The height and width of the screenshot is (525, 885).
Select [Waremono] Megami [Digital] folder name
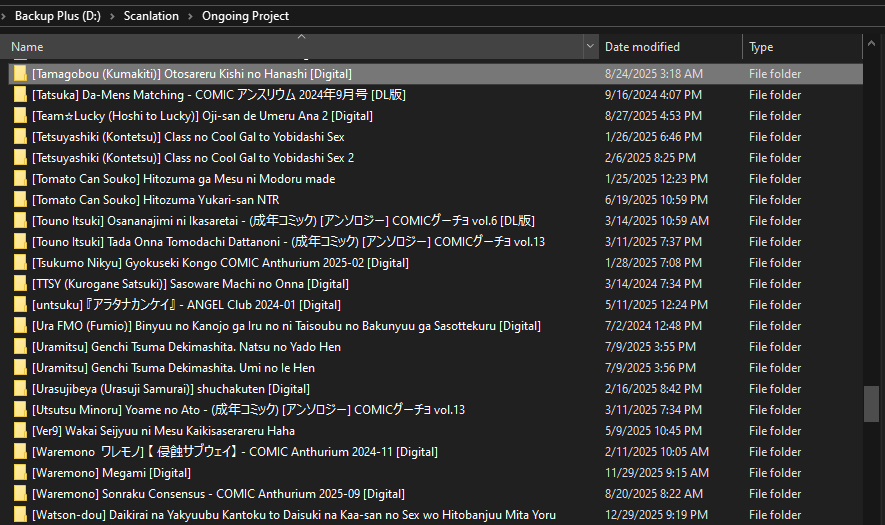[x=111, y=473]
